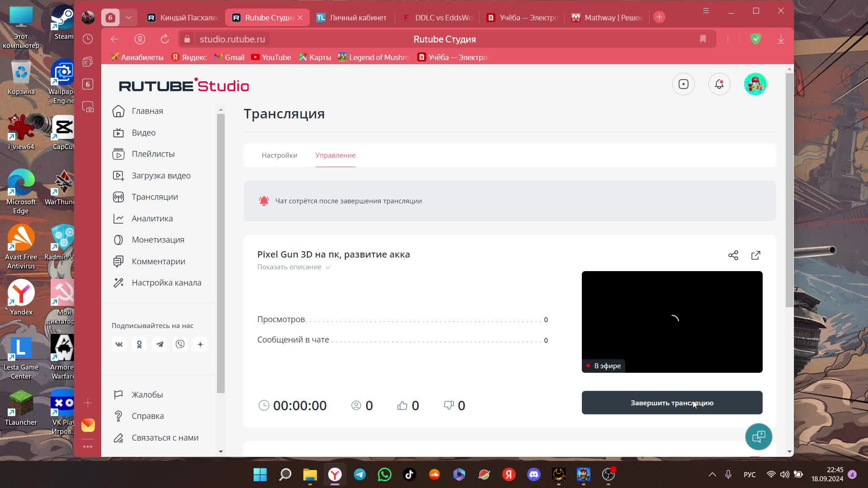Open the support chat bubble button
Image resolution: width=868 pixels, height=488 pixels.
coord(759,436)
